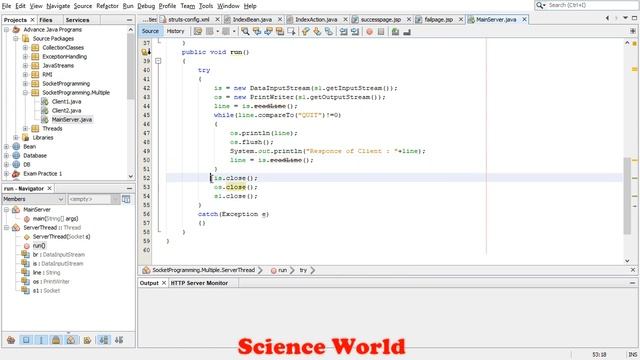
Task: Open Client1.java in project tree
Action: click(x=66, y=101)
